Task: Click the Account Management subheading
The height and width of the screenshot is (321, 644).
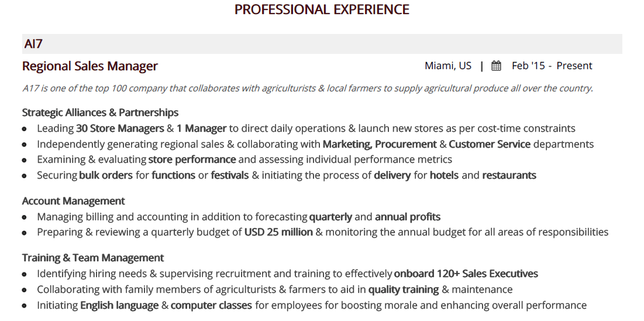Action: click(73, 201)
